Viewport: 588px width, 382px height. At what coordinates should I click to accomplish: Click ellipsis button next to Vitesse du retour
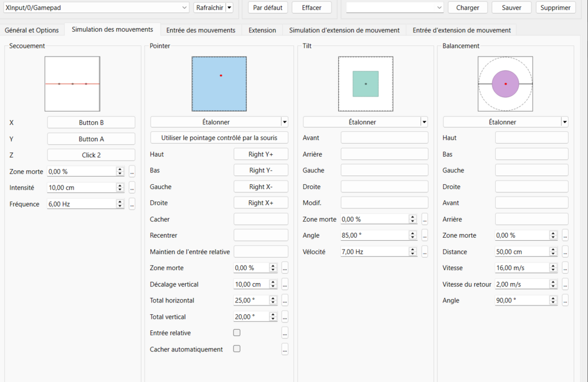565,284
